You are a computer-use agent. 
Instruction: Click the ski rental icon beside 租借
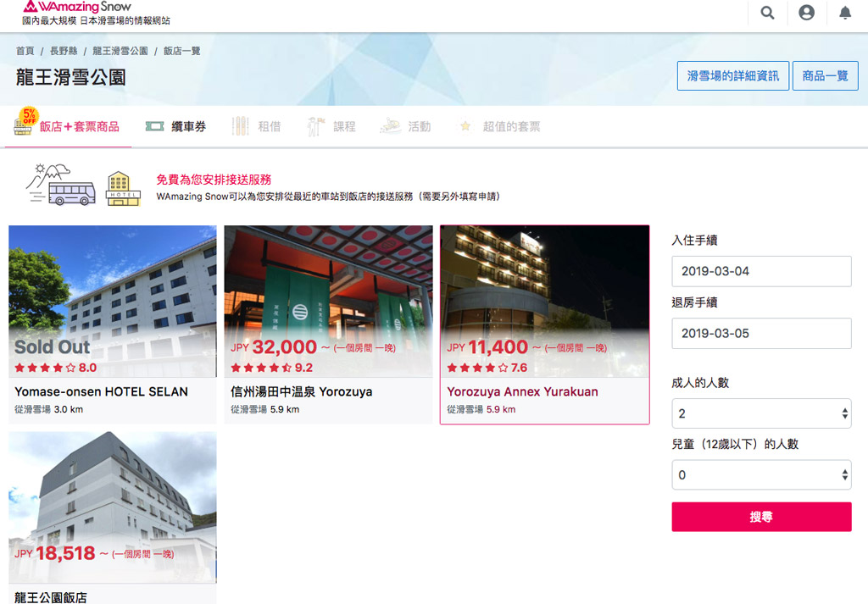241,126
